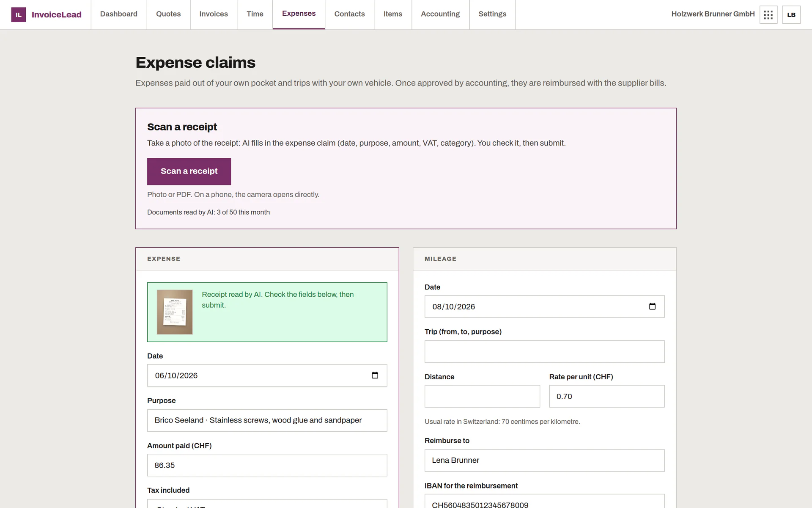Screen dimensions: 812x508
Task: Click 'Usual rate in Switzerland' hint text
Action: [502, 422]
